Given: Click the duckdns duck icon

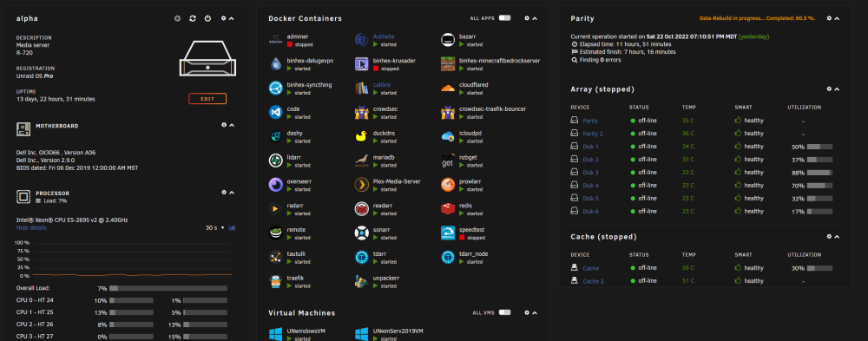Looking at the screenshot, I should point(361,136).
